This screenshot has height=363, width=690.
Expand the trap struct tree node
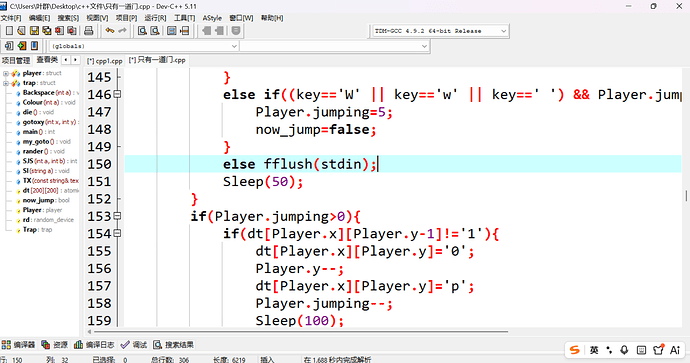coord(6,83)
